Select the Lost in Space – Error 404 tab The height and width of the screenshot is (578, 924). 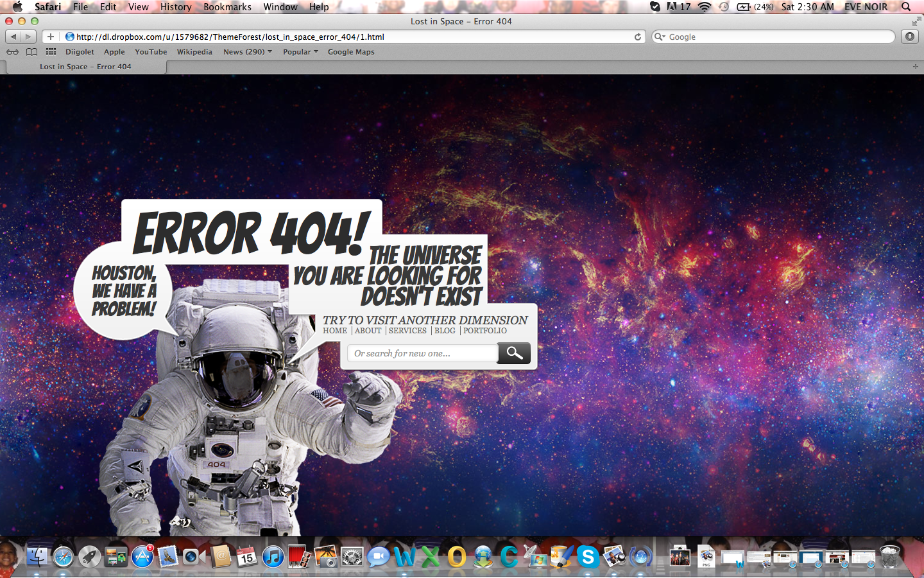(x=85, y=67)
